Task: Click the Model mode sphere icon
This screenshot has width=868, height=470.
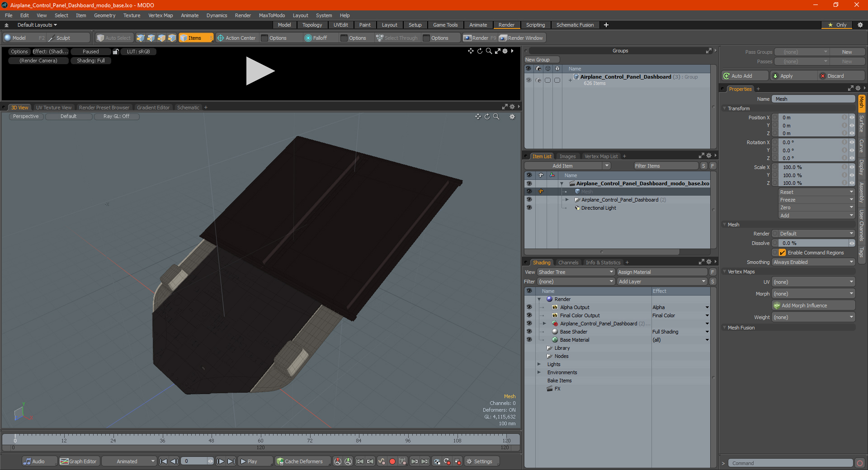Action: coord(8,38)
